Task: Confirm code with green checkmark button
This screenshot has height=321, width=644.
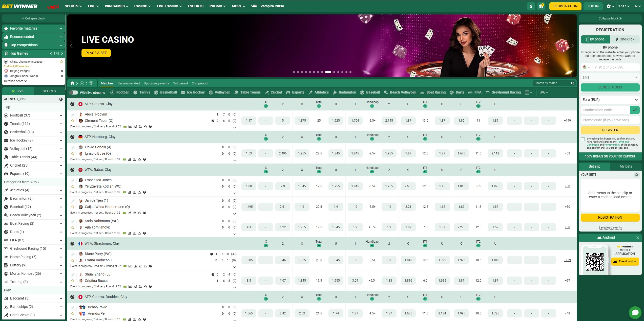Action: coord(635,110)
